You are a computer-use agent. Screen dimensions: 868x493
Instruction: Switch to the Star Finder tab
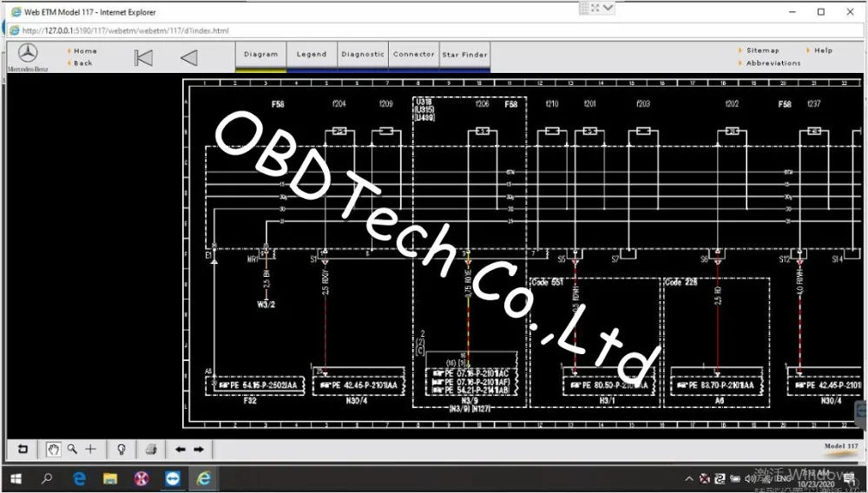[464, 55]
